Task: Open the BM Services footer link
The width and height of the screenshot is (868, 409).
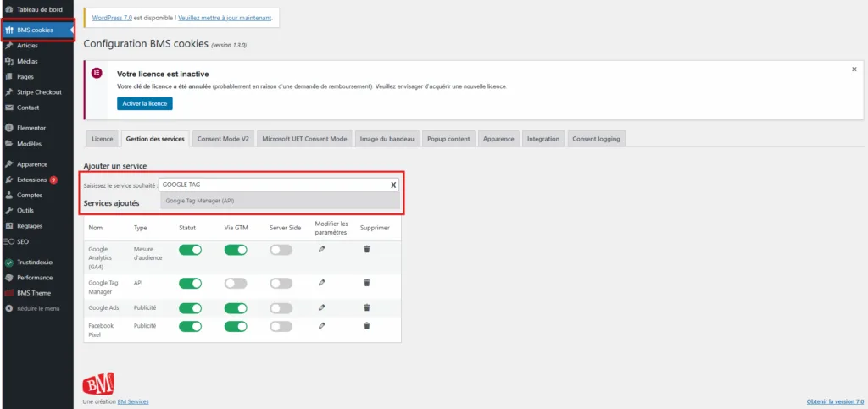Action: click(133, 401)
